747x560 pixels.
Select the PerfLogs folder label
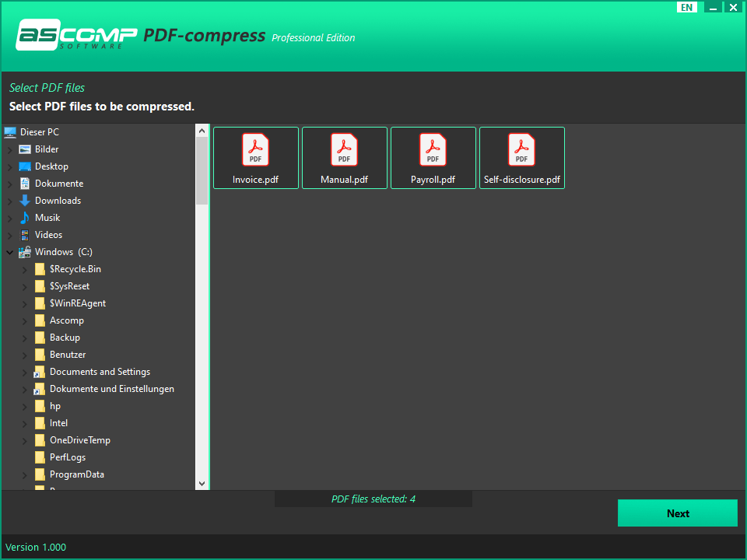68,457
